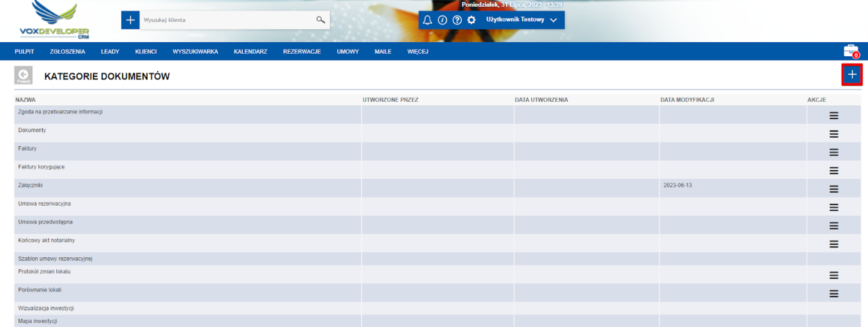Select the Faktury korygujące row name

click(x=41, y=167)
